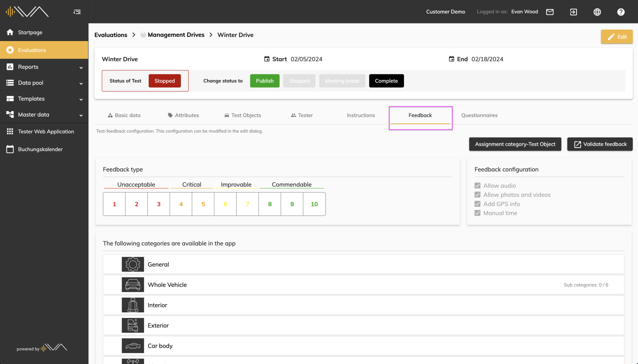Select red rating box 1
This screenshot has width=638, height=364.
pyautogui.click(x=114, y=204)
